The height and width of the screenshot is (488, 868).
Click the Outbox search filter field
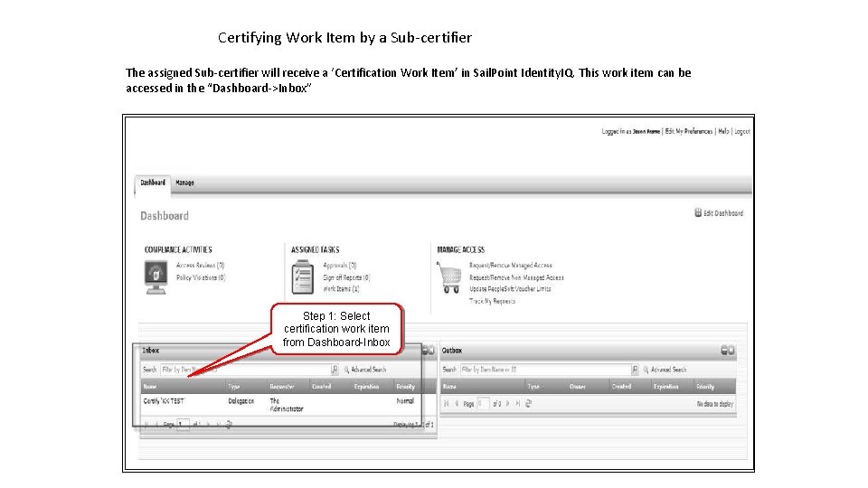(545, 370)
